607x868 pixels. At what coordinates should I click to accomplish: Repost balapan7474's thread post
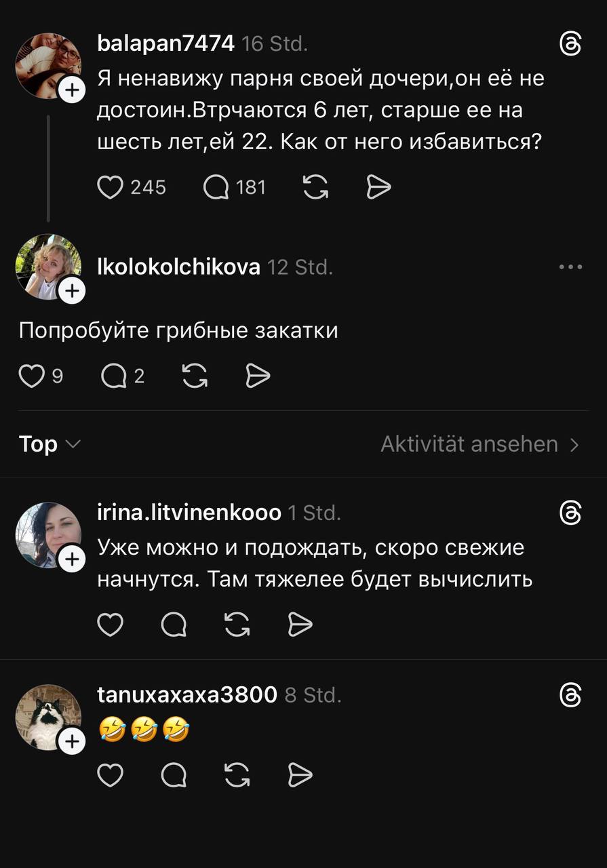[x=315, y=187]
